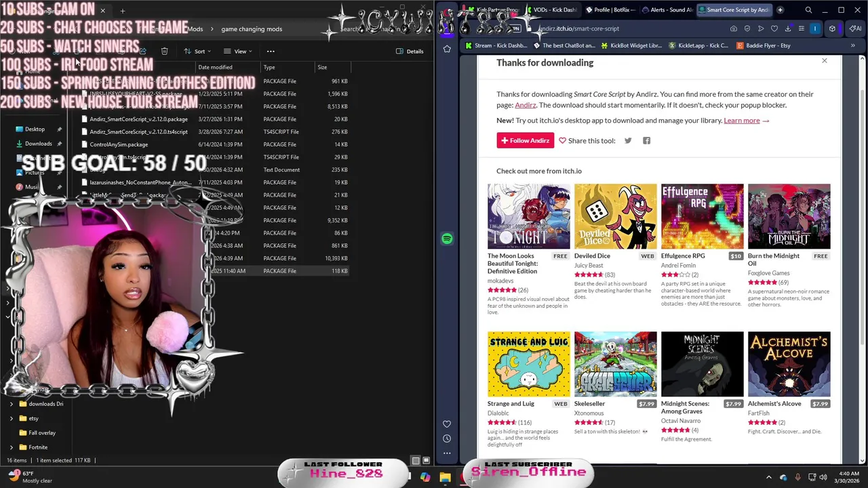Click the shield ad blocker icon in address bar
868x488 pixels.
(747, 28)
